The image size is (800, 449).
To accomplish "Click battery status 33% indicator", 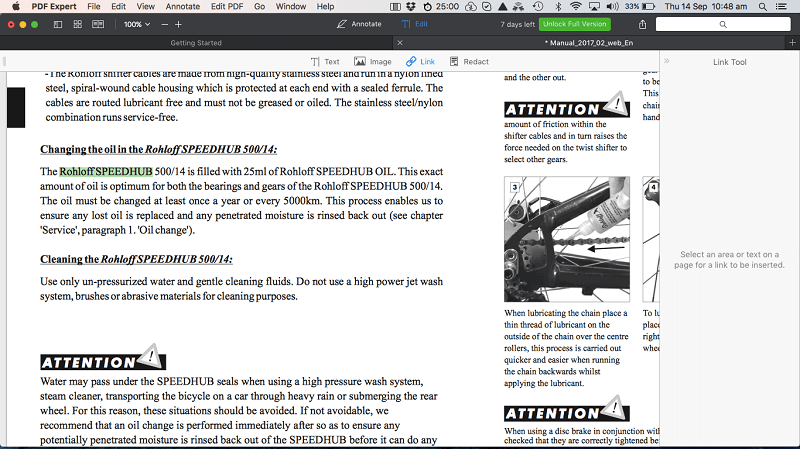I will [x=640, y=7].
